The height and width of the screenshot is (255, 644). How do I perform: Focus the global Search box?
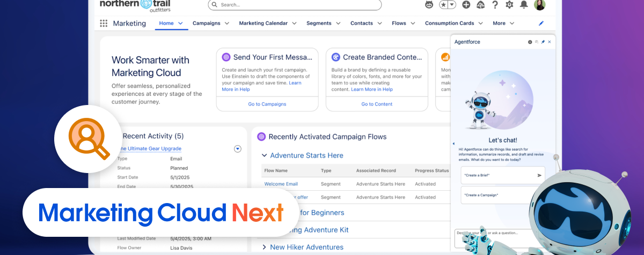(x=295, y=5)
